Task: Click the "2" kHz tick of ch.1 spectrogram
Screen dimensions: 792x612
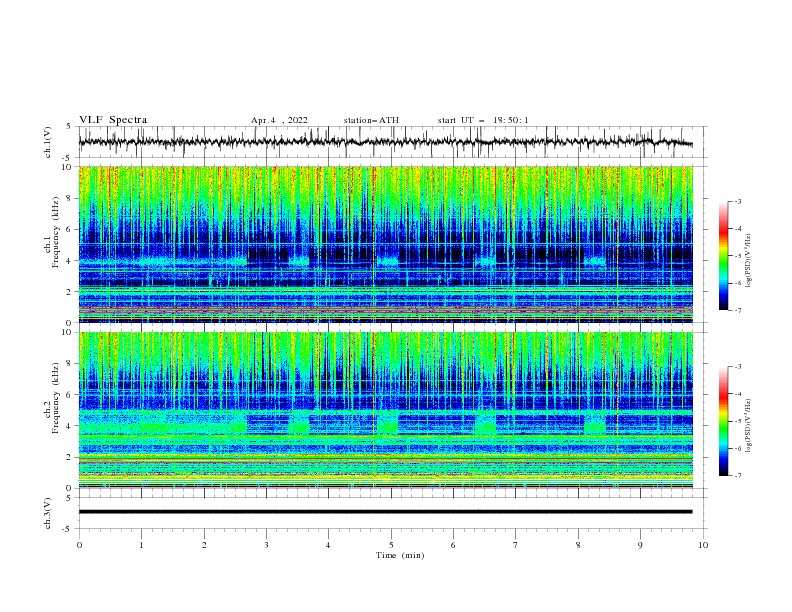Action: [x=71, y=291]
